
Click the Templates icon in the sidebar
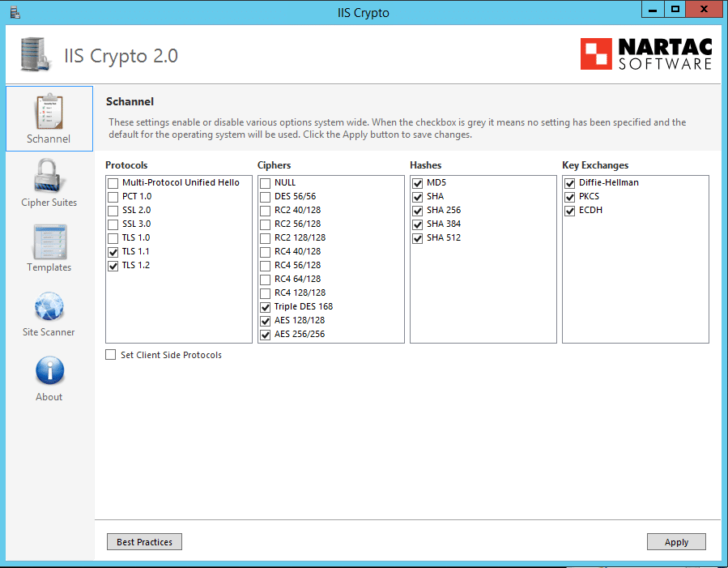pyautogui.click(x=49, y=241)
